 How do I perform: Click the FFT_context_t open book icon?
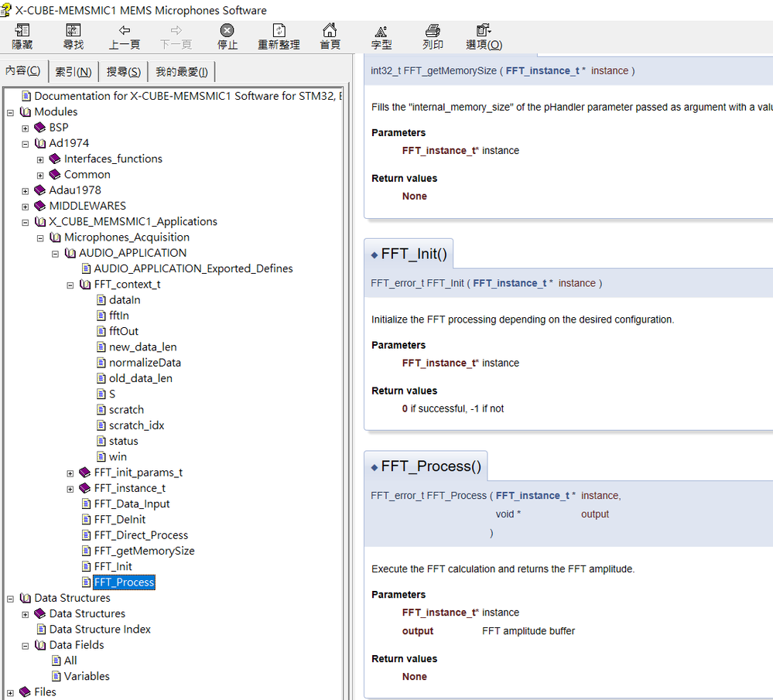click(85, 285)
